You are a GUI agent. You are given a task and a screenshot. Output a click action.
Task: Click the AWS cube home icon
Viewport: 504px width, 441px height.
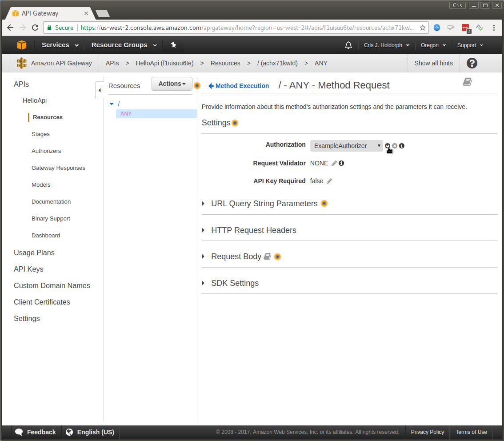pyautogui.click(x=21, y=45)
